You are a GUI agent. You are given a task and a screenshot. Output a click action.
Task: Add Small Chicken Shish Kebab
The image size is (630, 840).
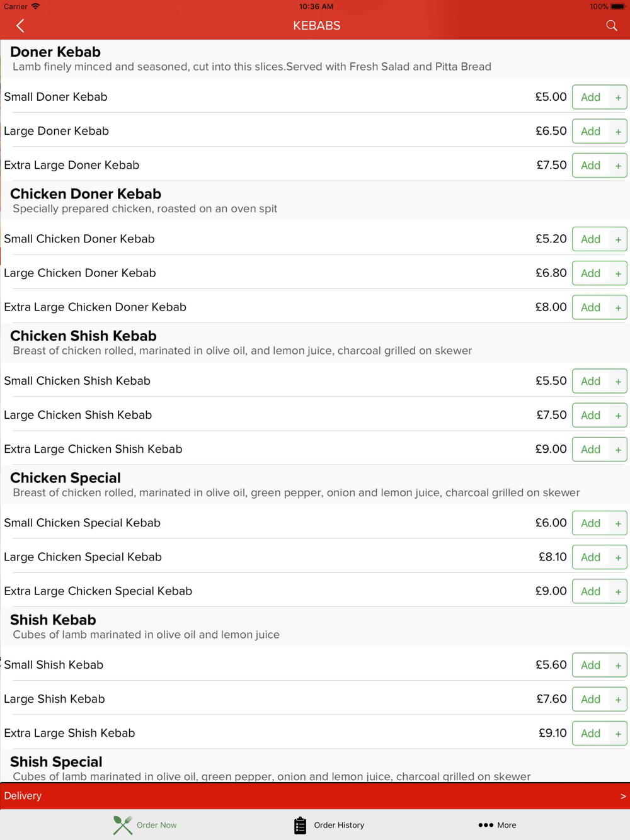pos(590,381)
